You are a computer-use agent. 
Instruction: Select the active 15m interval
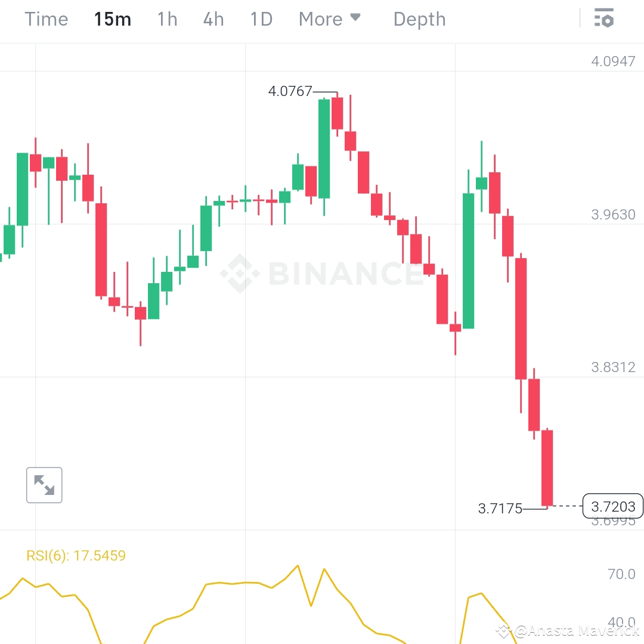113,18
